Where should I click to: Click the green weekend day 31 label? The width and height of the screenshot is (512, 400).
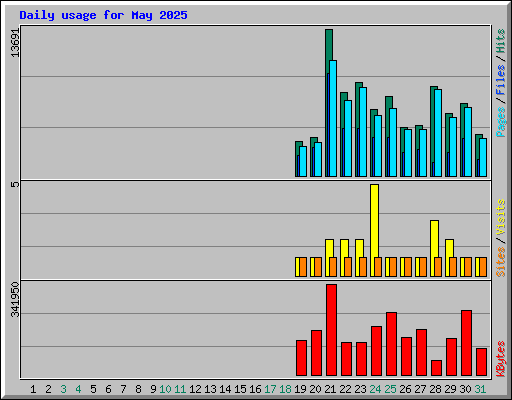point(480,389)
